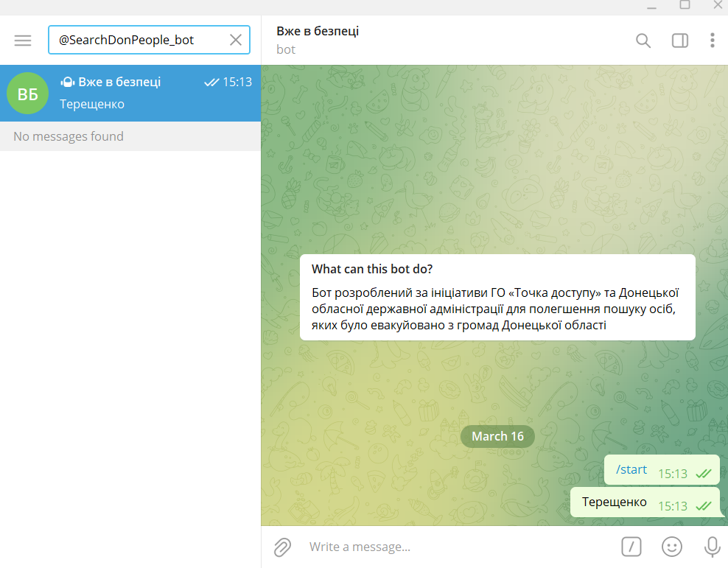Click the bot icon beside chat name

[x=68, y=82]
